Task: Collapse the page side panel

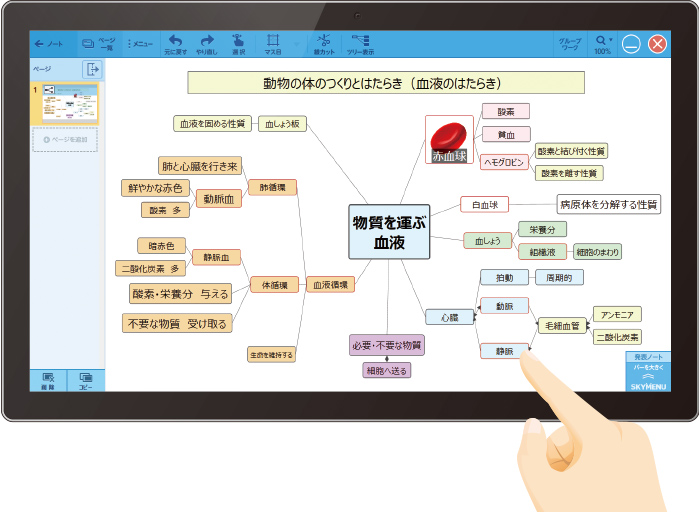Action: pyautogui.click(x=92, y=69)
